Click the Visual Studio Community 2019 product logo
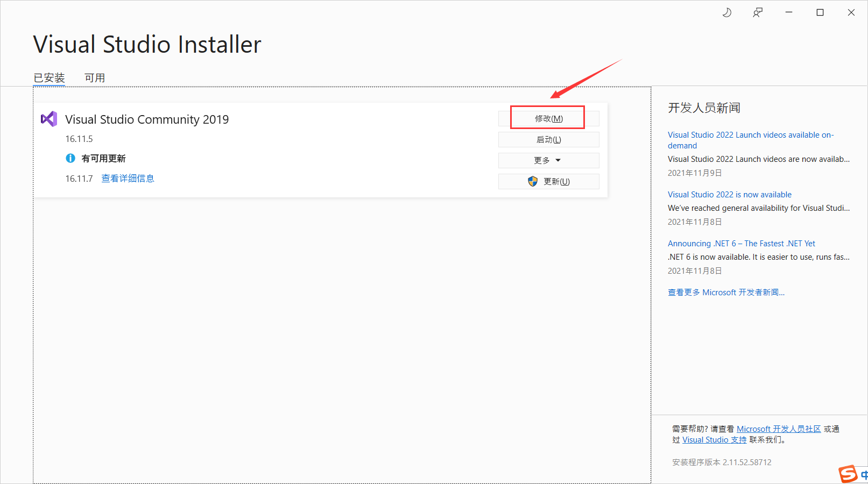 [49, 119]
